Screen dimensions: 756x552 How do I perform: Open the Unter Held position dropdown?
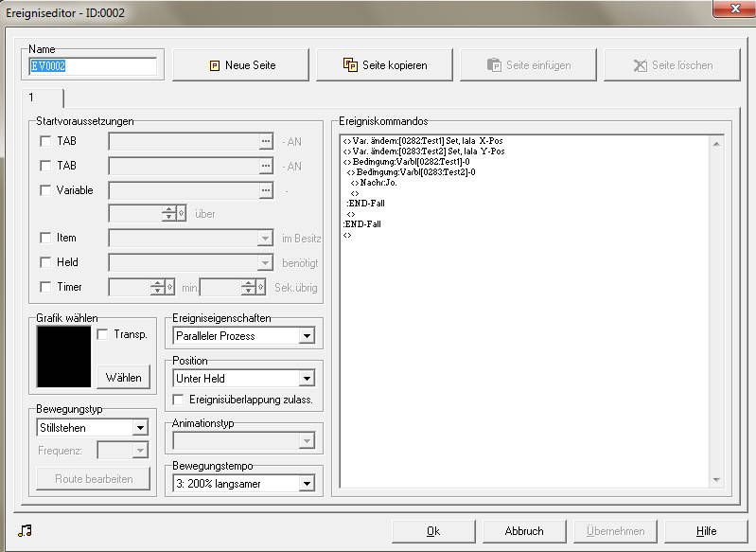coord(307,379)
